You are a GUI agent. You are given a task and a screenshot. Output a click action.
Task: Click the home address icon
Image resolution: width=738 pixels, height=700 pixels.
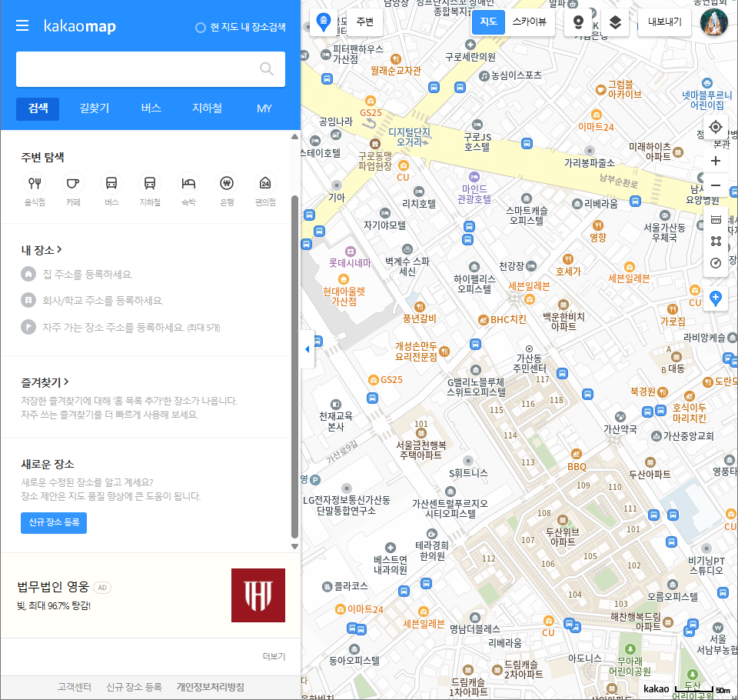point(28,274)
